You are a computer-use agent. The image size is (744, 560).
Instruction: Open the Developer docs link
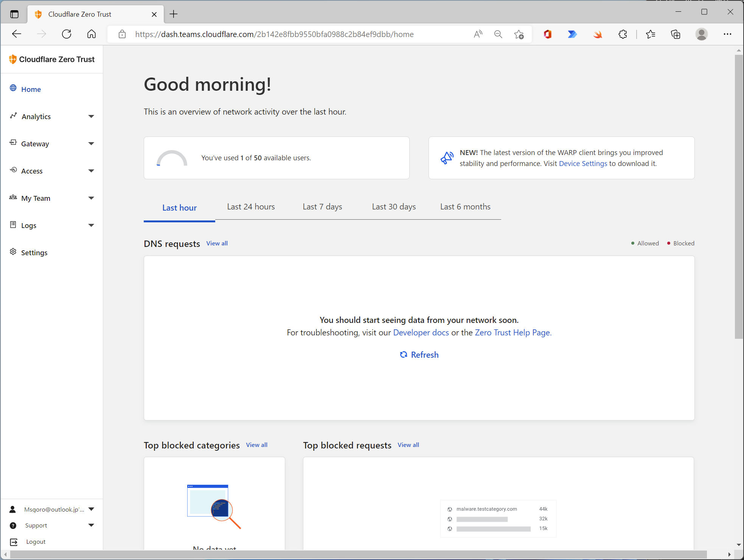point(421,332)
